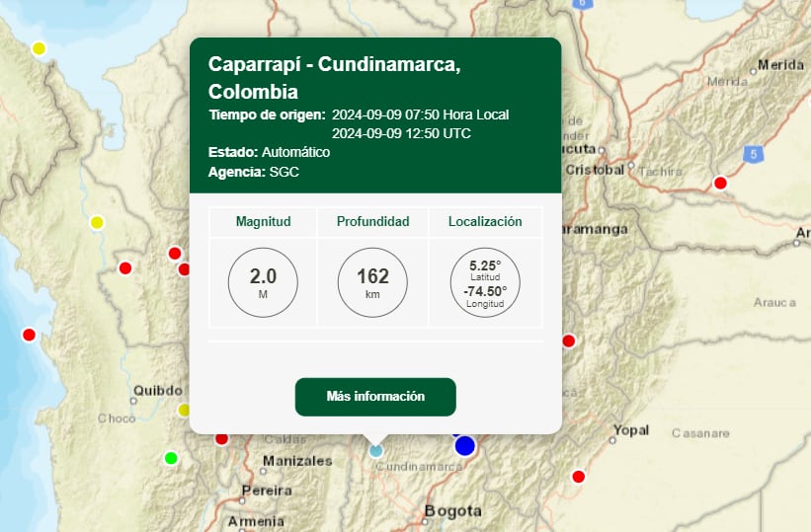This screenshot has height=532, width=811.
Task: Click the 07:50 Hora Local time text
Action: [420, 114]
